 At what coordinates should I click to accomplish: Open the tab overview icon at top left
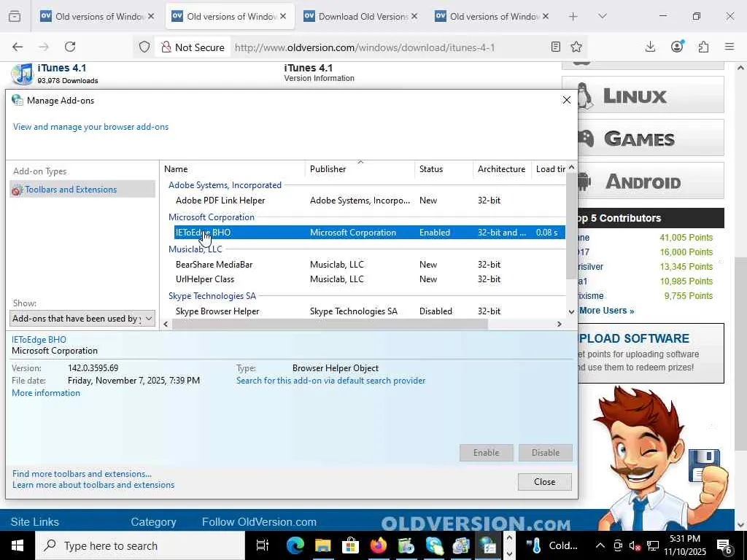[x=15, y=16]
